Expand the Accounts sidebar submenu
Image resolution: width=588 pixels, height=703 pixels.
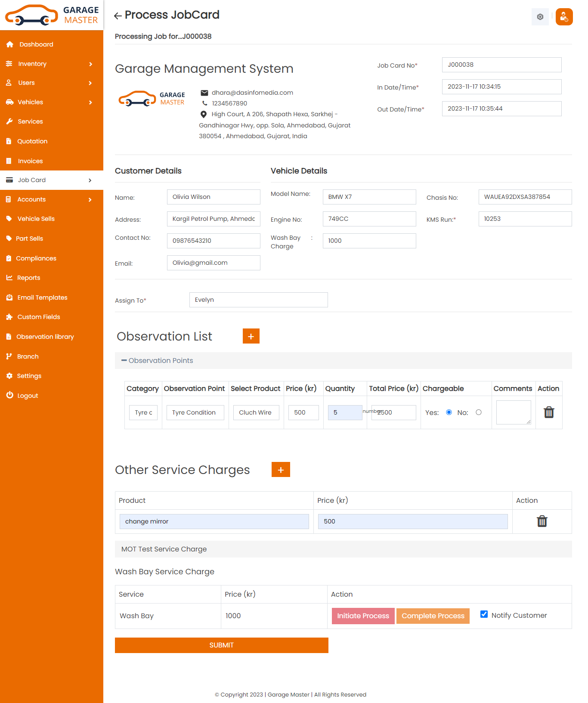[x=52, y=199]
